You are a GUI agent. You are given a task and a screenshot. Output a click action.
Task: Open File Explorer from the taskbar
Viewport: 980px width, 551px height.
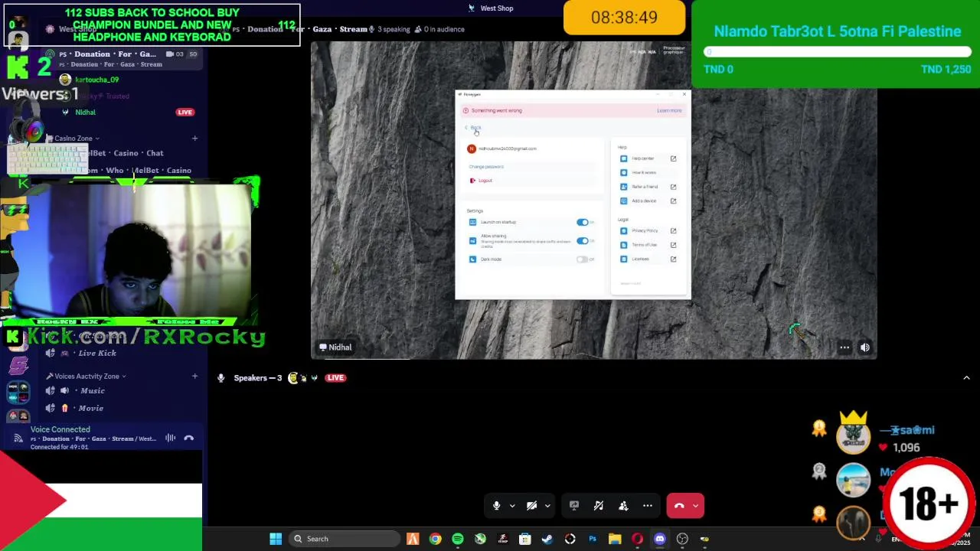615,539
